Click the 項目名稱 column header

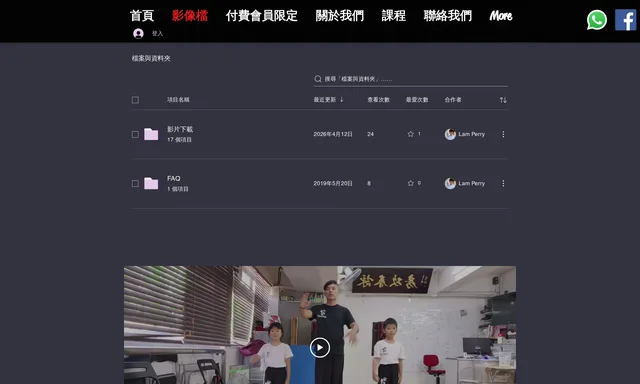point(178,100)
